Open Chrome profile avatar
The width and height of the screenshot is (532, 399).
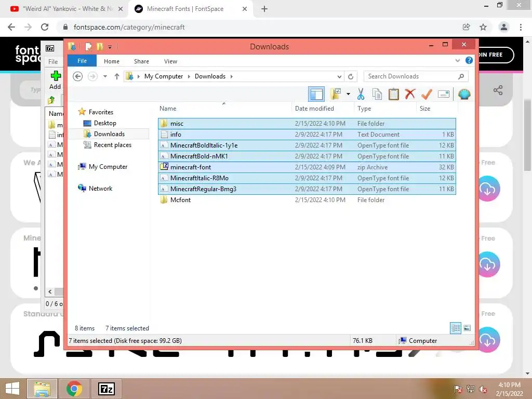coord(504,27)
